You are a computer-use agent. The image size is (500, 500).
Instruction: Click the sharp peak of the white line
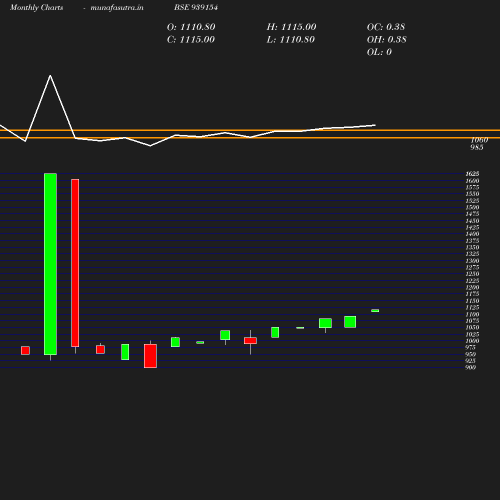click(x=50, y=76)
